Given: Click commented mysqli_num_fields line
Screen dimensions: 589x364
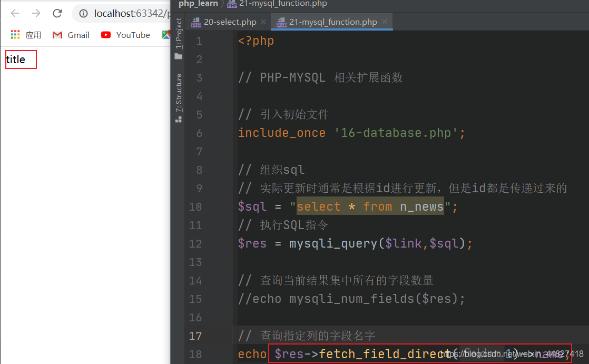Looking at the screenshot, I should (x=351, y=299).
